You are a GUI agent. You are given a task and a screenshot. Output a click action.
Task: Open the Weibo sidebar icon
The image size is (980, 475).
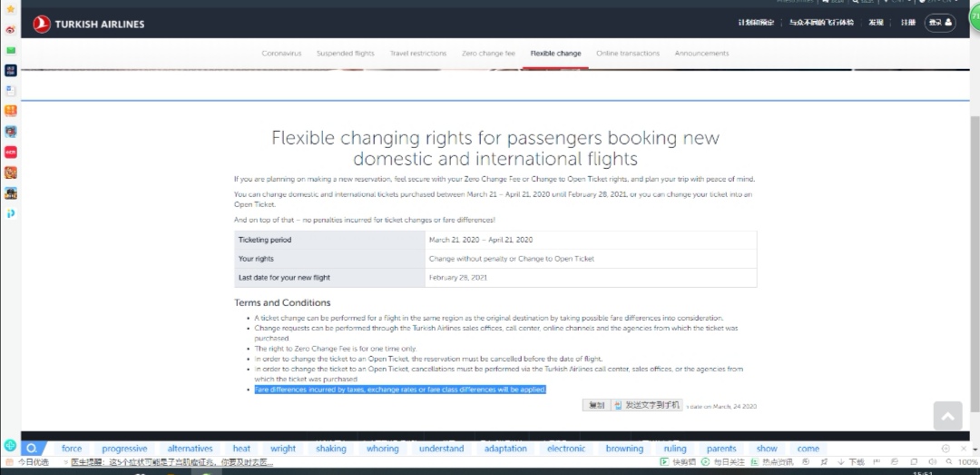11,29
